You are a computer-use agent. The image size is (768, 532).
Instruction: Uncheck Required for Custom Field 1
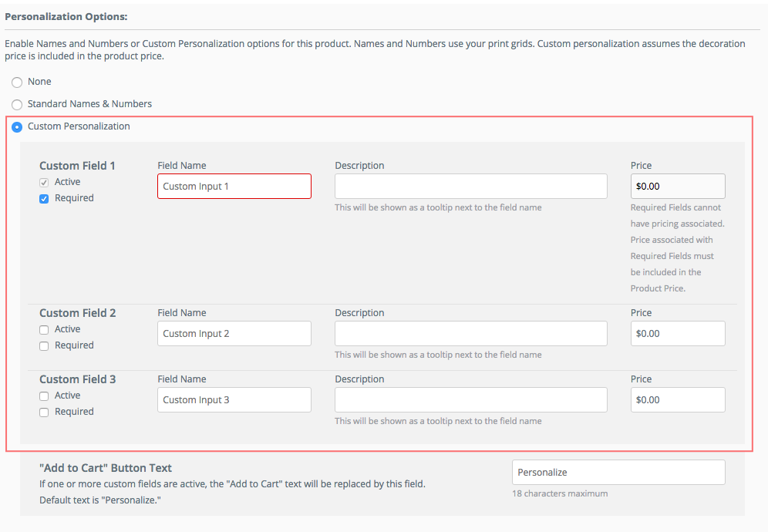(44, 198)
